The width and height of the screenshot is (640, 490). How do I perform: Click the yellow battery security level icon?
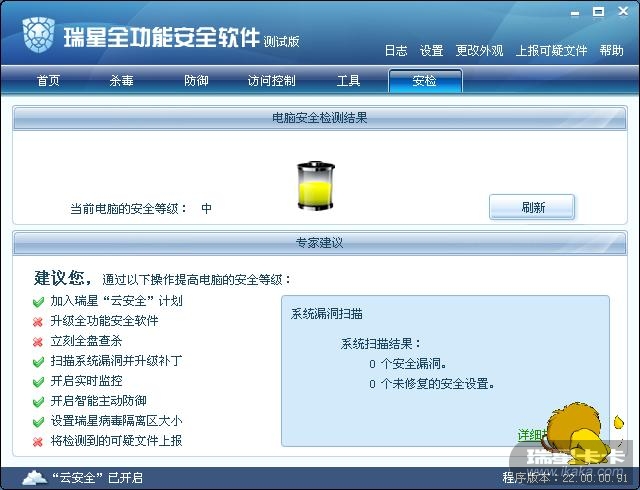tap(316, 186)
